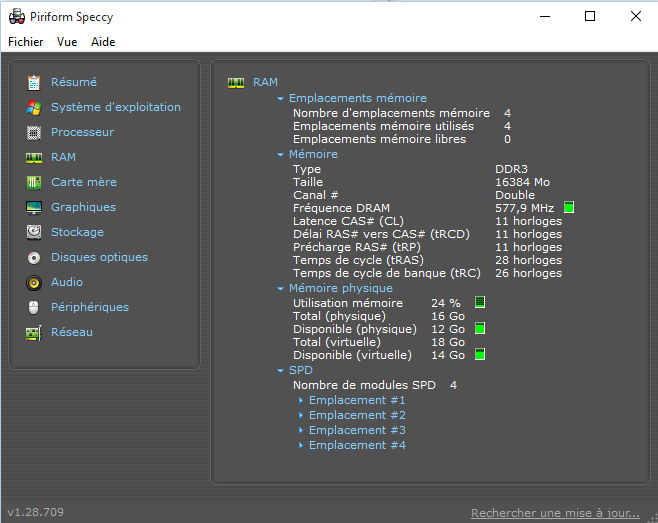Screen dimensions: 658x523
Task: Click the 24 % memory usage value
Action: pyautogui.click(x=446, y=303)
